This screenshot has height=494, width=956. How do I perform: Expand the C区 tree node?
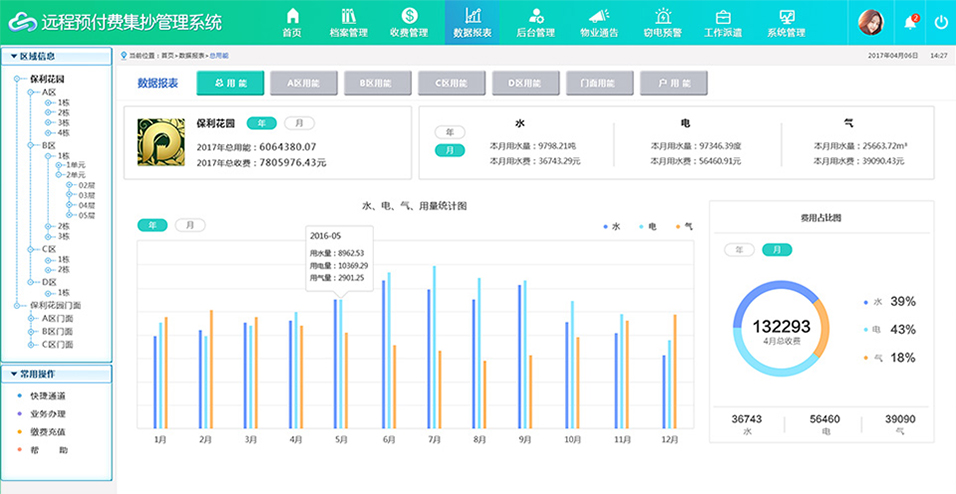point(30,249)
